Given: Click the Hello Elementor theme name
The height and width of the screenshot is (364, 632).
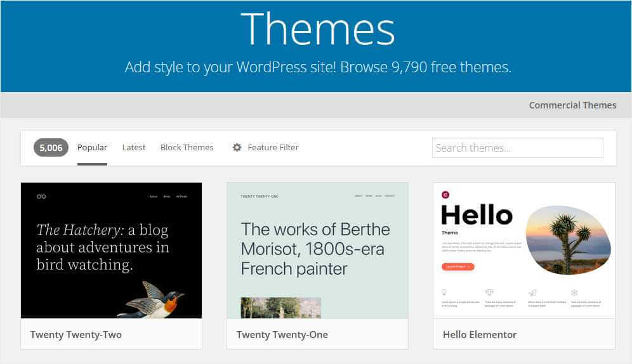Looking at the screenshot, I should click(x=480, y=335).
